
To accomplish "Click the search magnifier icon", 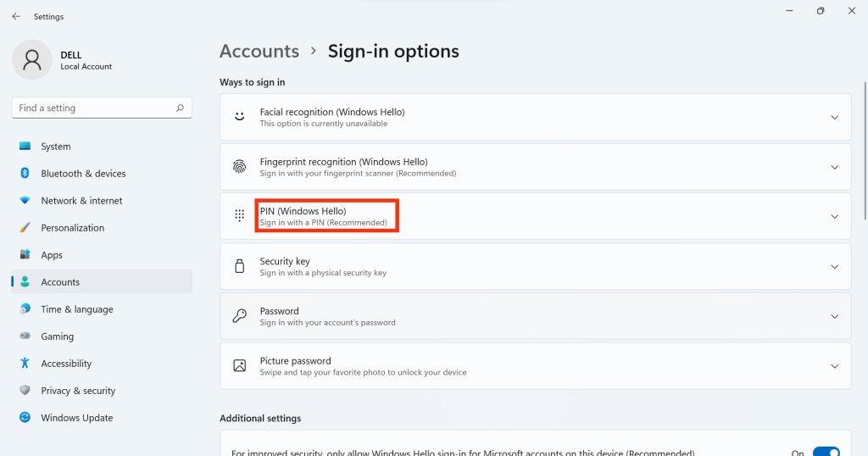I will tap(180, 108).
